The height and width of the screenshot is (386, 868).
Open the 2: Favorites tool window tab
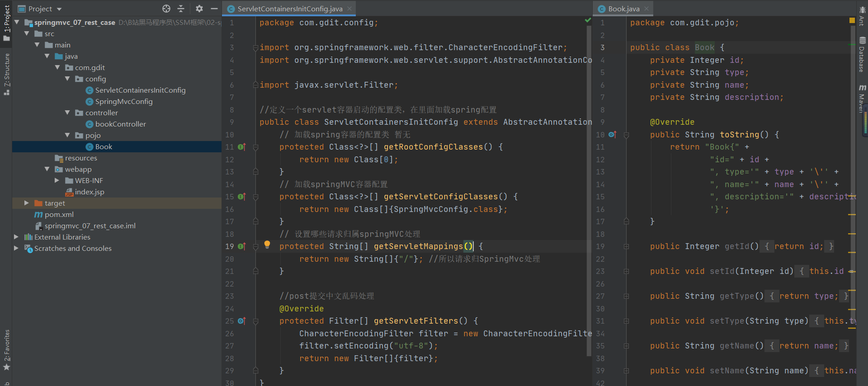(6, 350)
